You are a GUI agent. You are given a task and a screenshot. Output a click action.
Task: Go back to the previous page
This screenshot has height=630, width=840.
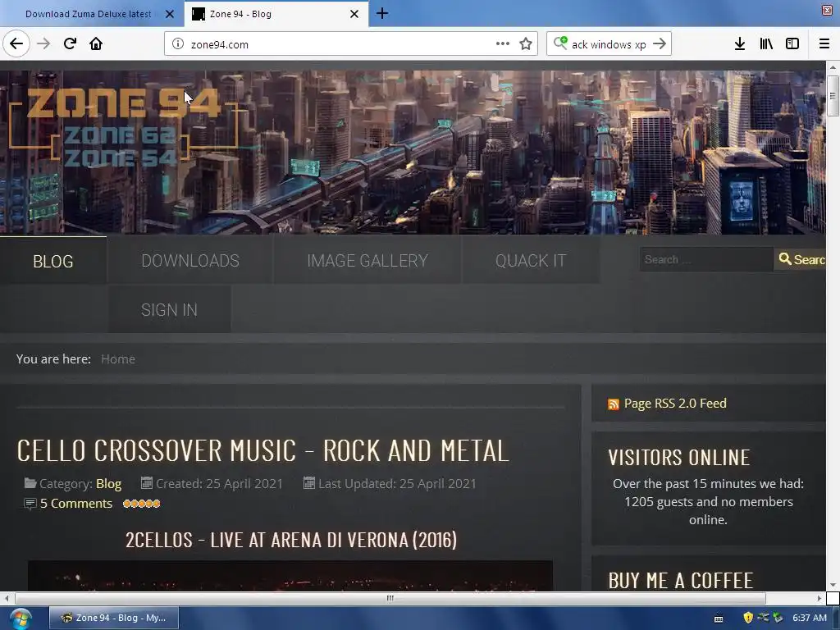pyautogui.click(x=16, y=43)
